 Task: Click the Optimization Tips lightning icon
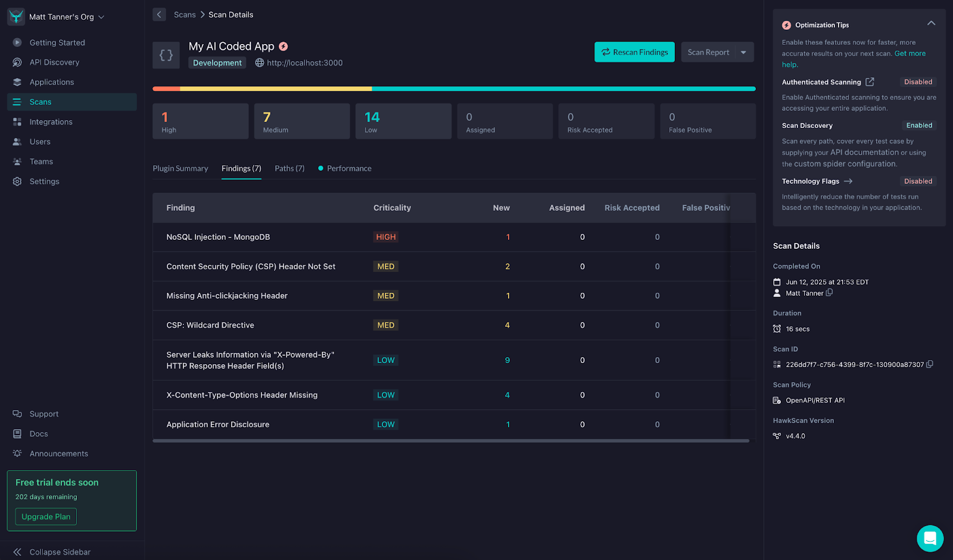click(x=787, y=25)
